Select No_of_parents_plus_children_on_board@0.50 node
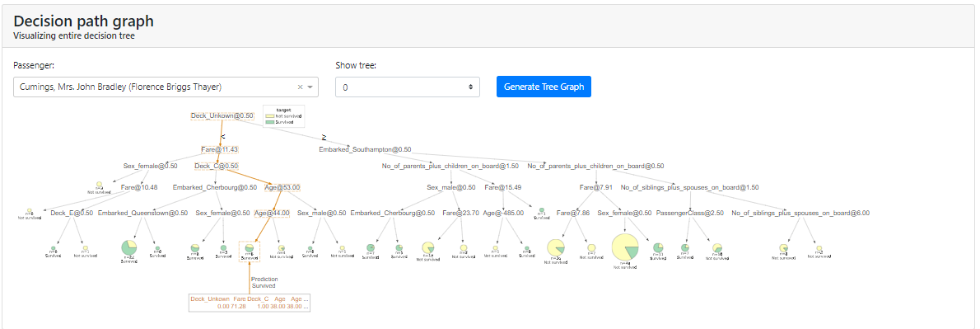980x329 pixels. [x=595, y=166]
